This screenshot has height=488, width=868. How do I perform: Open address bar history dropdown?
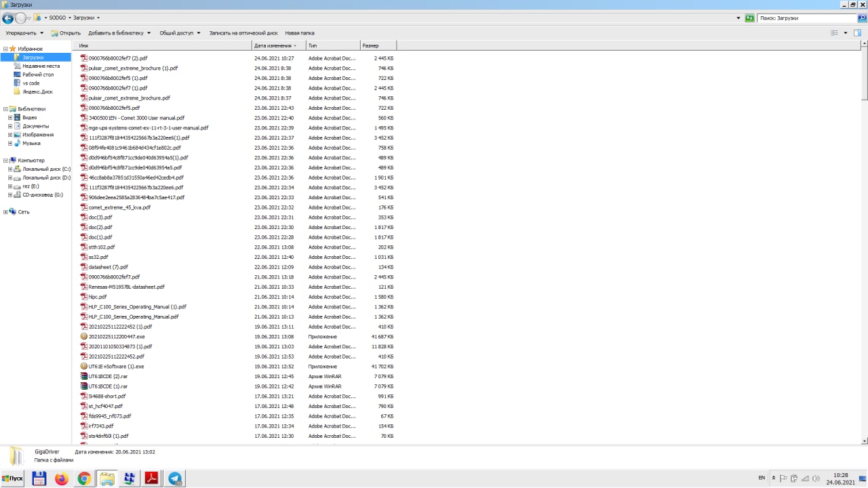[x=738, y=18]
